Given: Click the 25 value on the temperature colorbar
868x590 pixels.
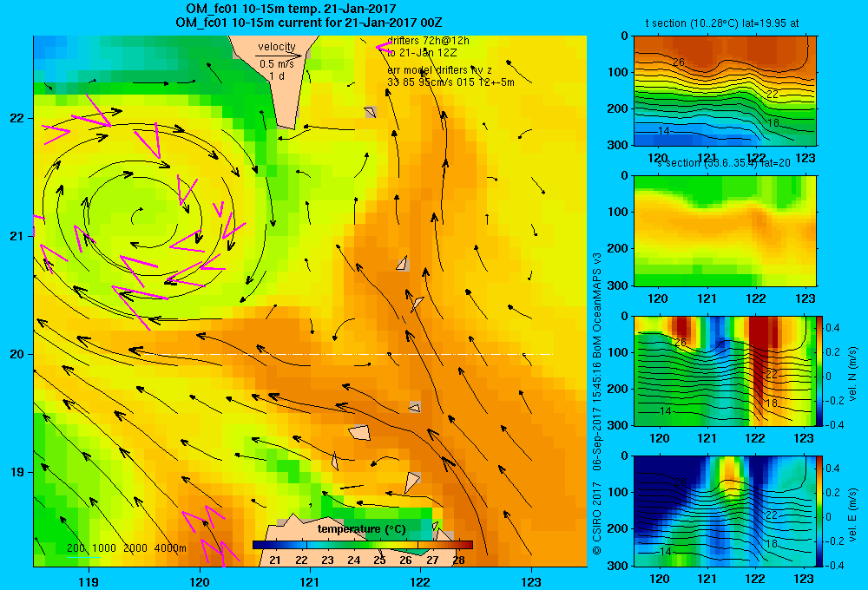Looking at the screenshot, I should click(380, 560).
